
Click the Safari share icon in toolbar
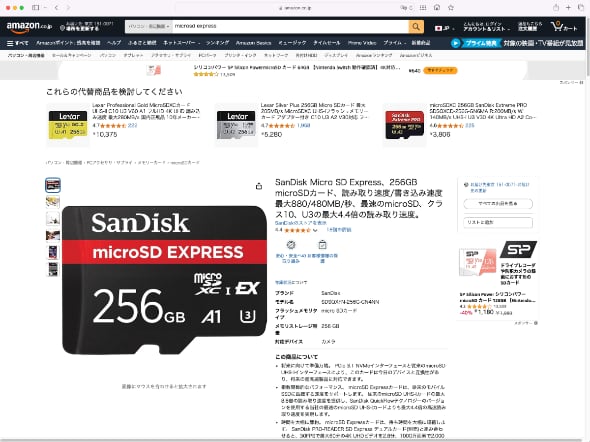[556, 8]
